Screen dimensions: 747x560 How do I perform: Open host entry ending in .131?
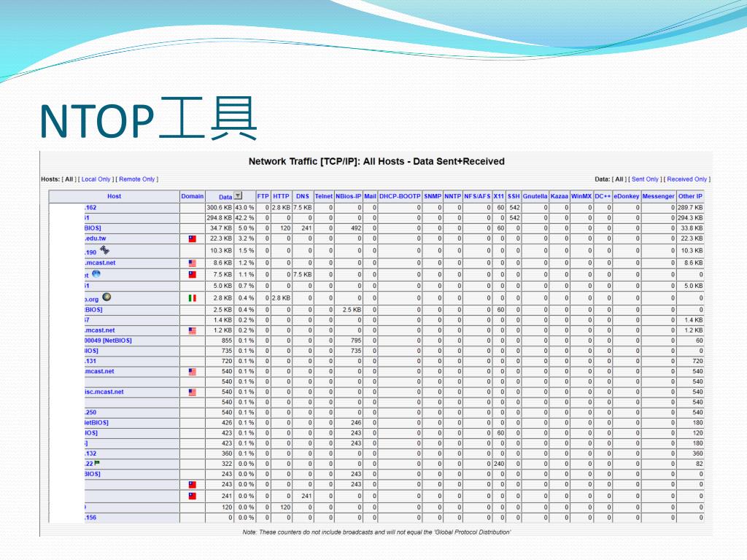[90, 361]
